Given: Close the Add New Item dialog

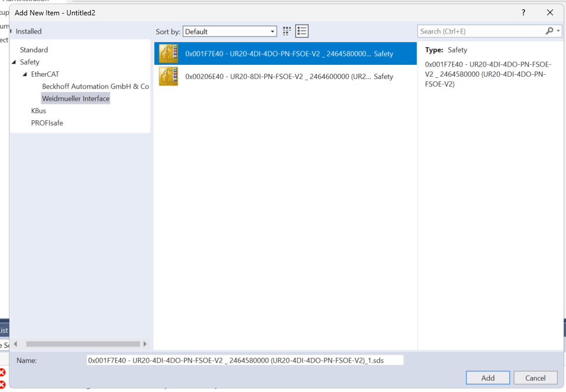Looking at the screenshot, I should point(549,12).
